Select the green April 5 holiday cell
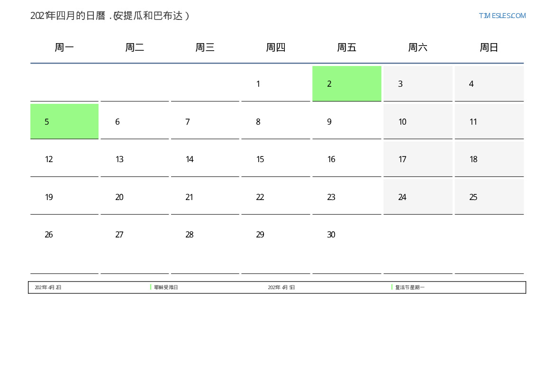The image size is (554, 392). tap(64, 122)
